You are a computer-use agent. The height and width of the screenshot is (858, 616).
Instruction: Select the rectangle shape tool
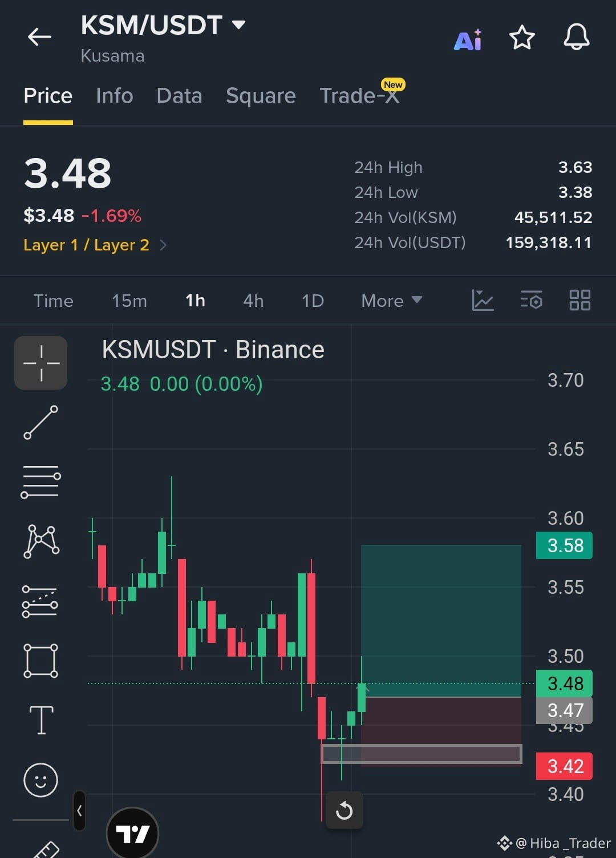pos(40,661)
